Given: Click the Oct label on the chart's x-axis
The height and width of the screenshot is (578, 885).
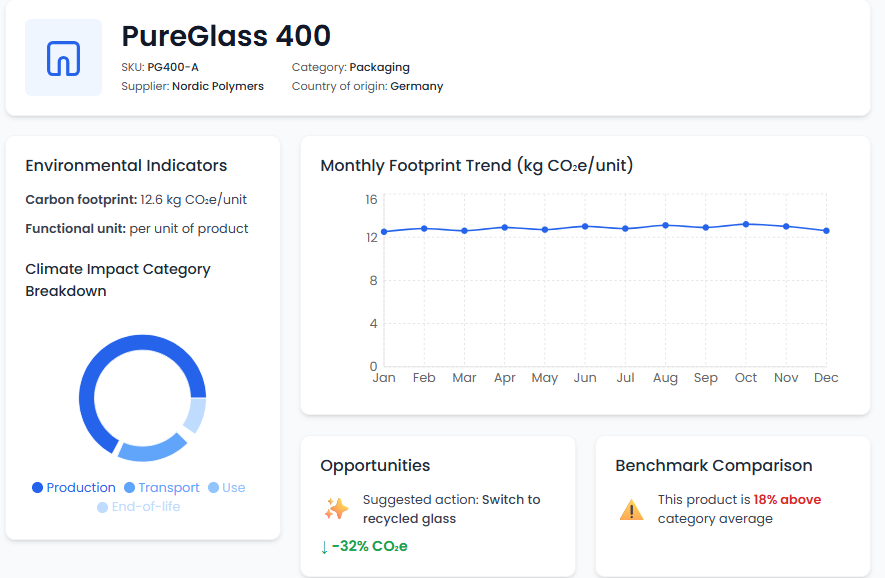Looking at the screenshot, I should pyautogui.click(x=746, y=378).
